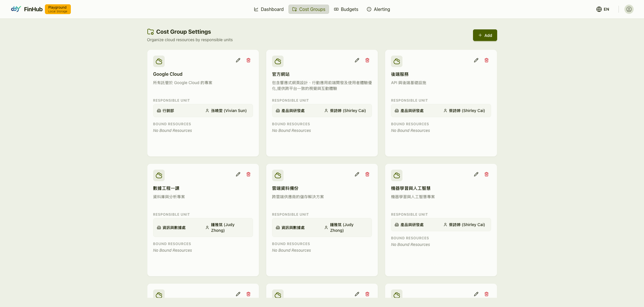Open the Alerting tab

378,9
